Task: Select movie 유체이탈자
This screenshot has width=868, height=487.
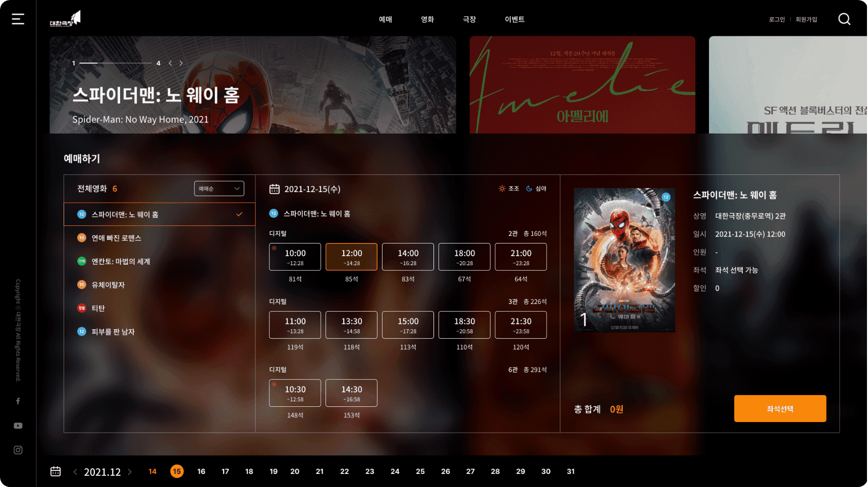Action: point(159,285)
